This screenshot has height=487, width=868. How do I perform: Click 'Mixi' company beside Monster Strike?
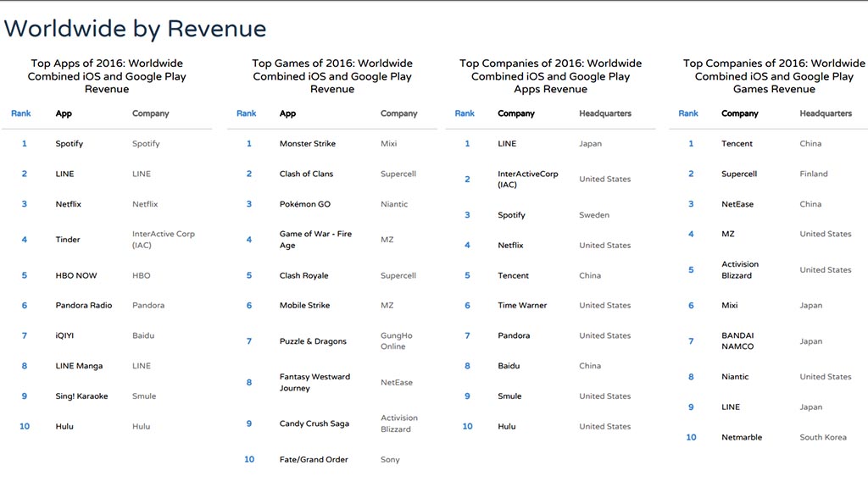pos(388,144)
